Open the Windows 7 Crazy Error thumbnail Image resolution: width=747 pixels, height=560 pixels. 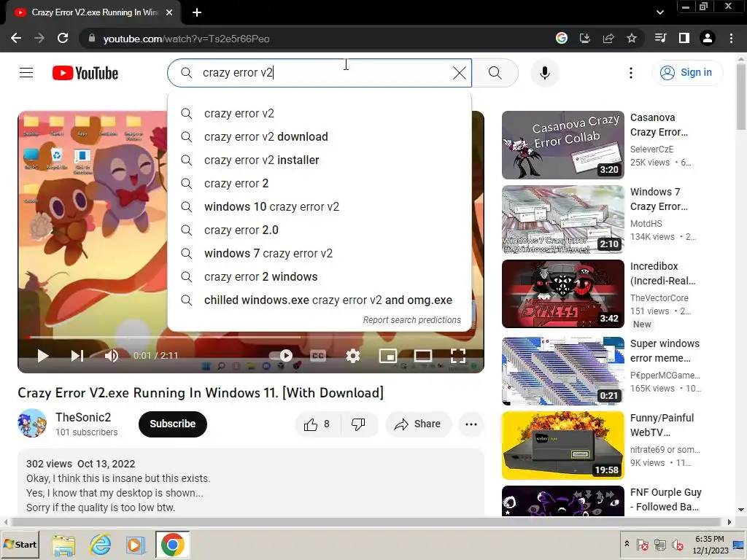pos(562,219)
